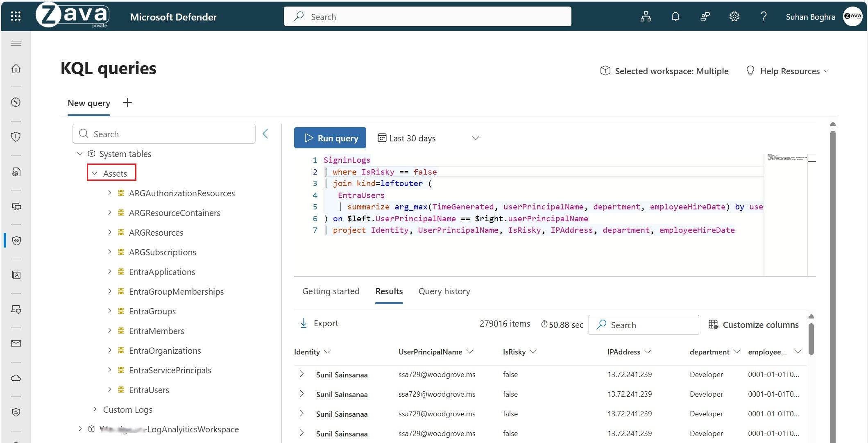
Task: Click the Run query button
Action: coord(330,138)
